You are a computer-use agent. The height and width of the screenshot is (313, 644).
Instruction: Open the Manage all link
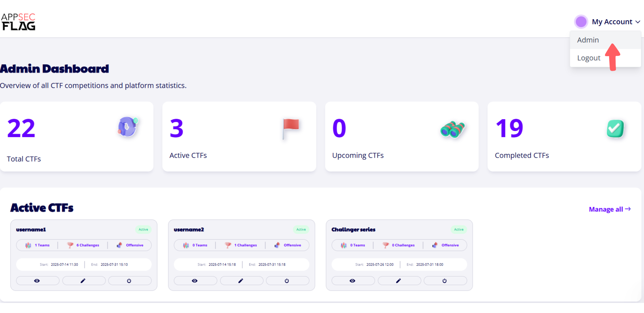[609, 209]
